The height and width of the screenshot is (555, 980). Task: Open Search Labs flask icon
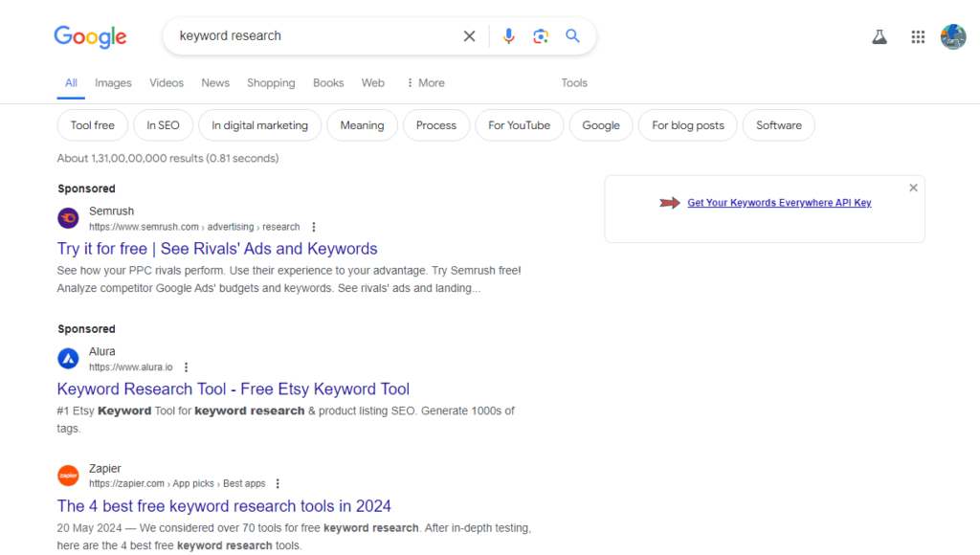[x=879, y=37]
